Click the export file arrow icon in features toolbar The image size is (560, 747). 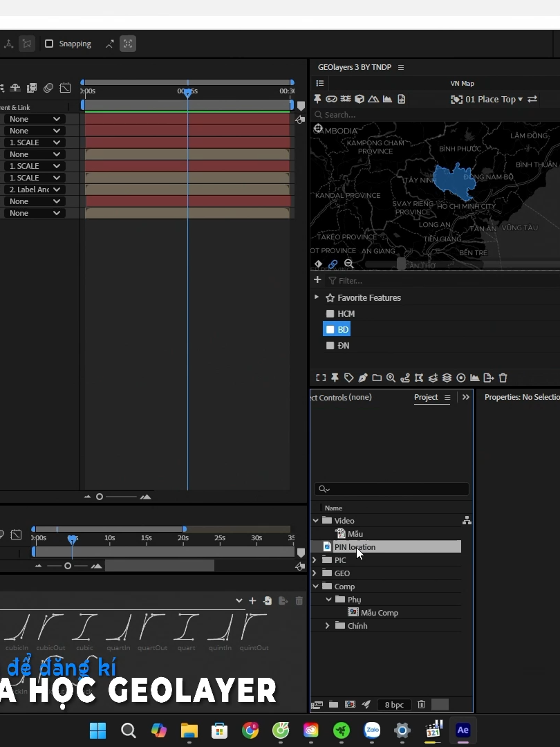(x=489, y=378)
